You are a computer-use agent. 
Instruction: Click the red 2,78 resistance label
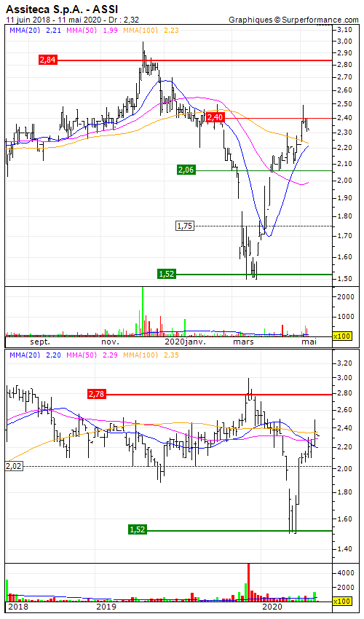click(97, 393)
